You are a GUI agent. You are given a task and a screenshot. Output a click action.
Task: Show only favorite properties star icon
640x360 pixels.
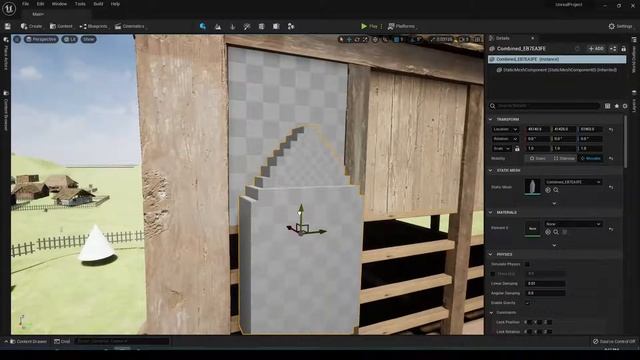coord(616,106)
